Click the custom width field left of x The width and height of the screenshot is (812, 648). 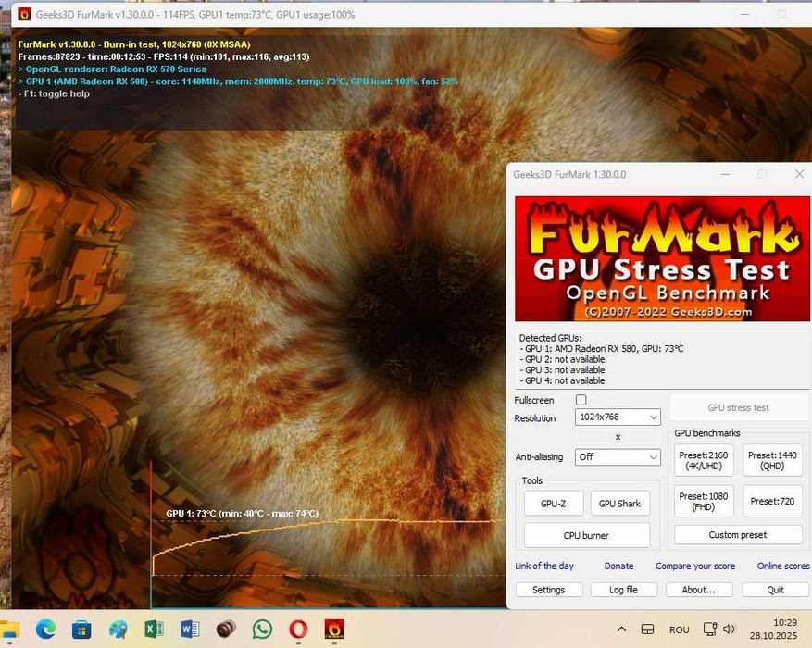tap(593, 436)
